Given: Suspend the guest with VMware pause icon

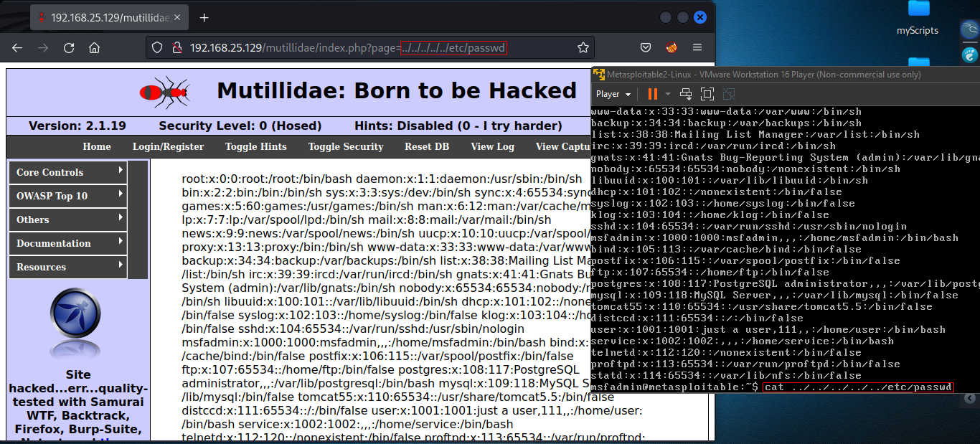Looking at the screenshot, I should [x=652, y=94].
